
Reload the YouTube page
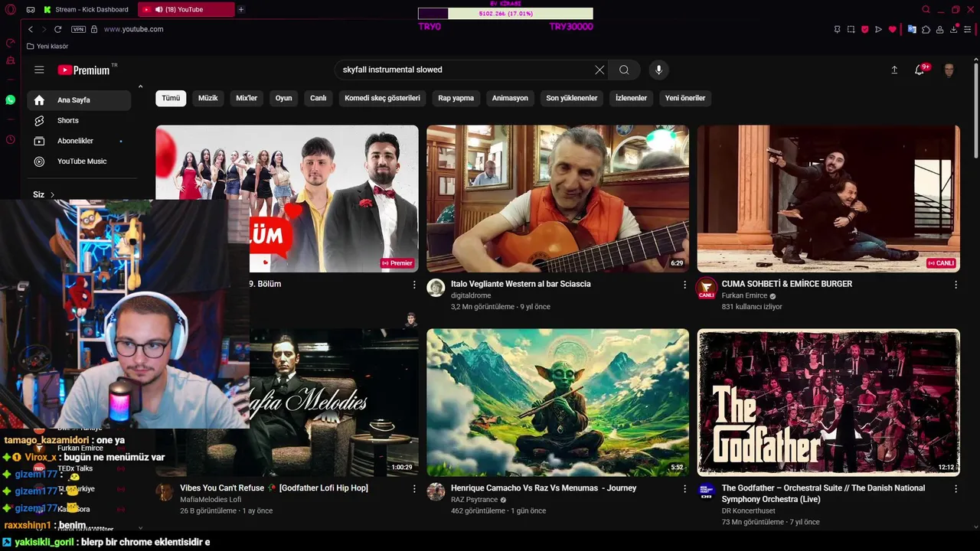click(x=57, y=29)
